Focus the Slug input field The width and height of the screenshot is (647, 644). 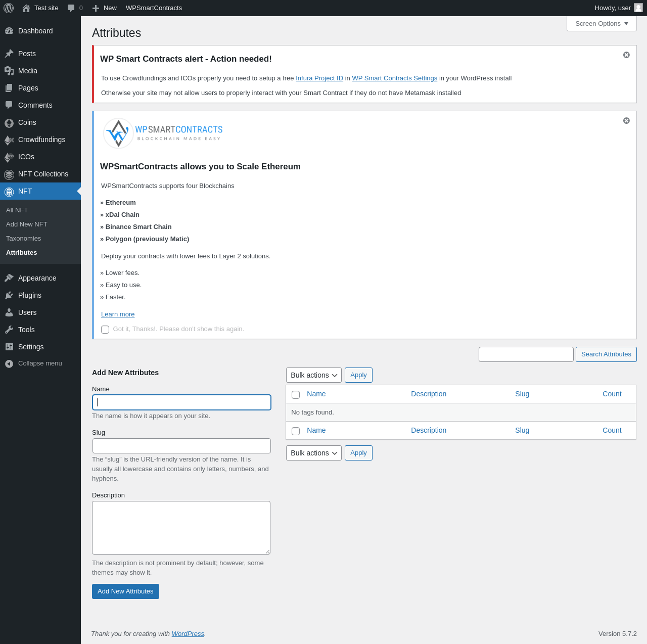pos(181,446)
